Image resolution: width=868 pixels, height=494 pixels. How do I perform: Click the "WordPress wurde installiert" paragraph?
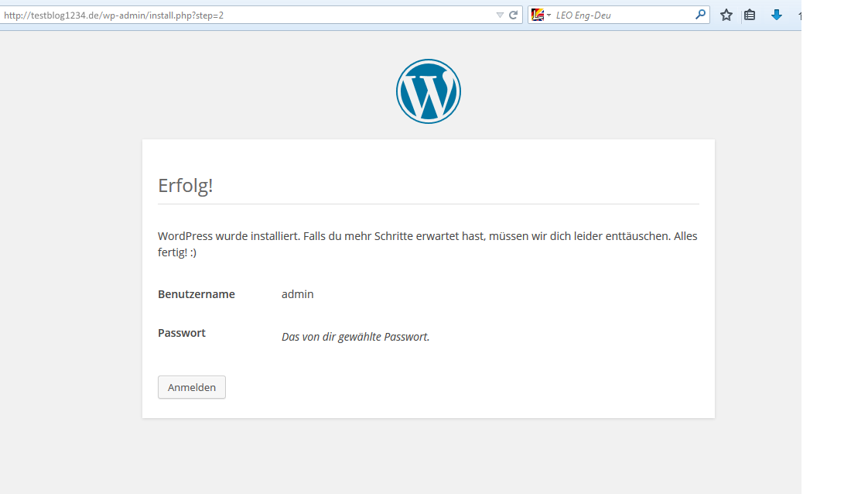click(427, 244)
